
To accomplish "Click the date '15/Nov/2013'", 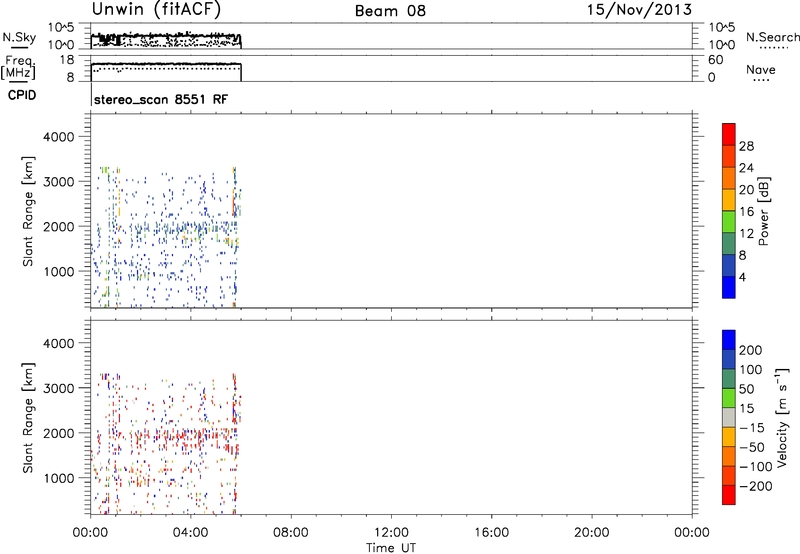I will [639, 10].
